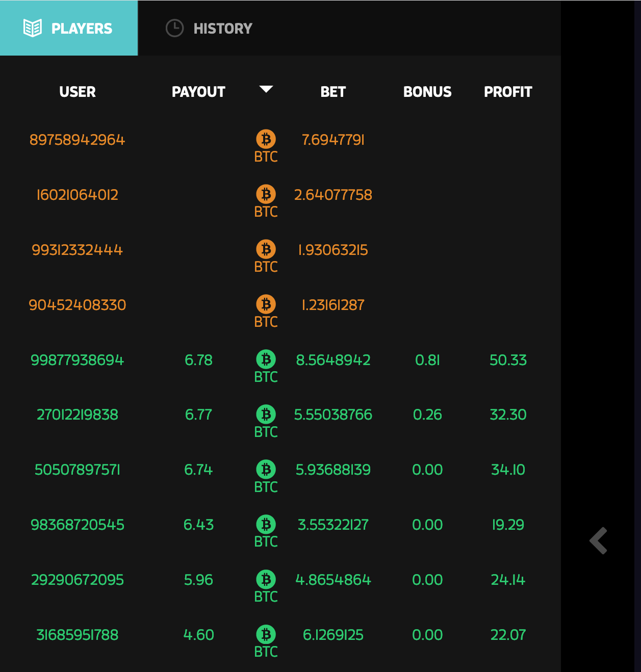Click the green Bitcoin icon for user 50507897571
Image resolution: width=641 pixels, height=672 pixels.
pos(266,470)
